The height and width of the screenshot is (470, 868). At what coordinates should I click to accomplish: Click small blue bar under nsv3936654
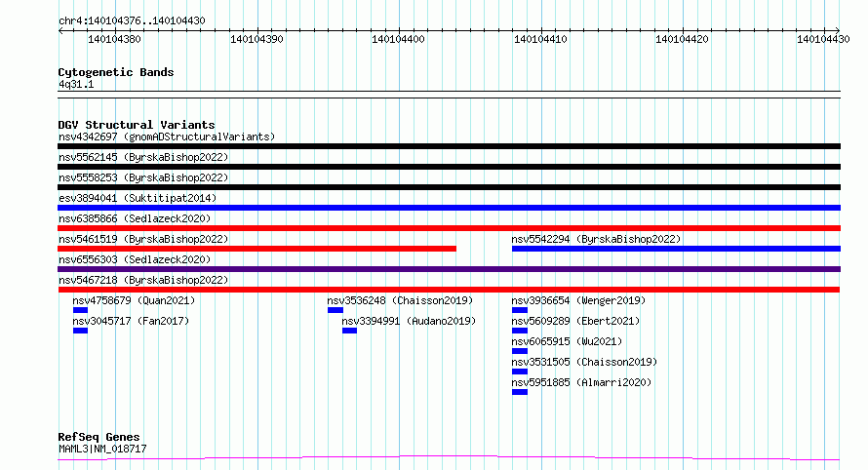pos(520,310)
